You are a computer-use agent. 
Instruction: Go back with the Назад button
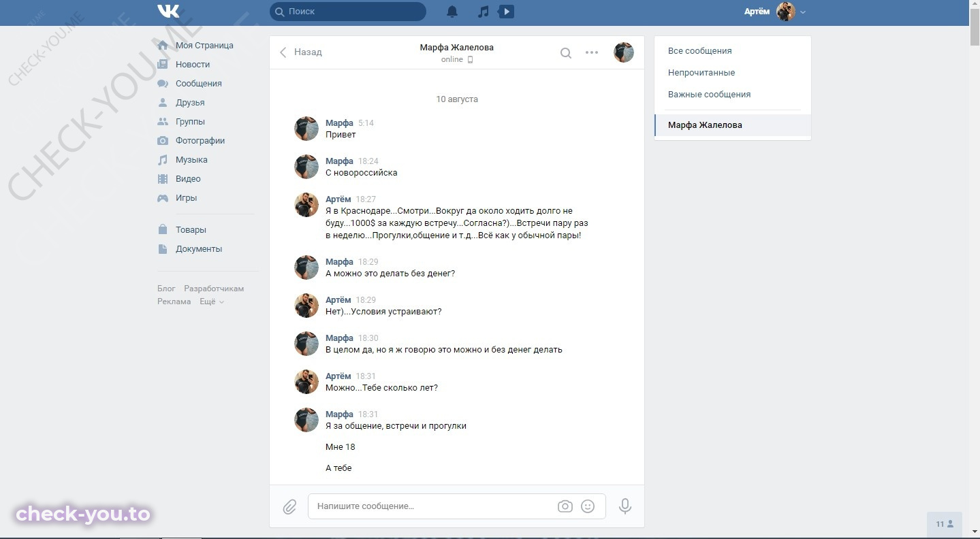click(x=300, y=52)
